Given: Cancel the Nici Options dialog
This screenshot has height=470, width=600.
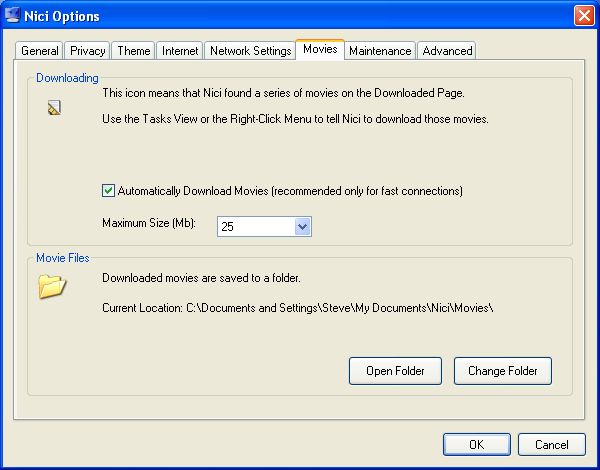Looking at the screenshot, I should [x=551, y=445].
